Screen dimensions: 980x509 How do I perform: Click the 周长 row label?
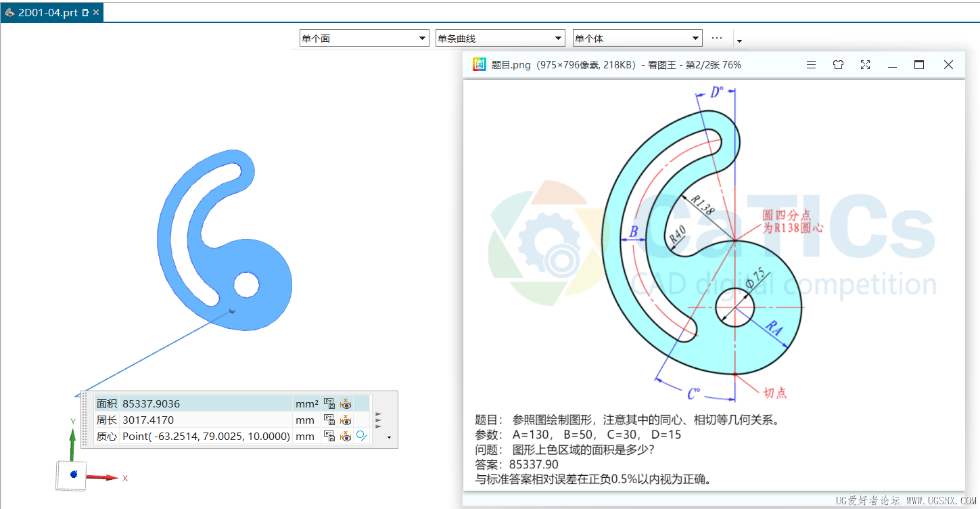pyautogui.click(x=106, y=420)
